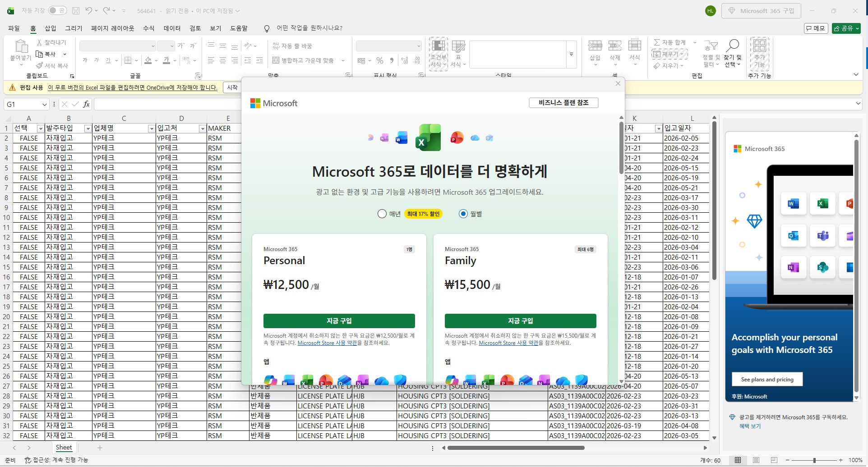Close the Microsoft 365 upgrade dialog

pyautogui.click(x=618, y=83)
